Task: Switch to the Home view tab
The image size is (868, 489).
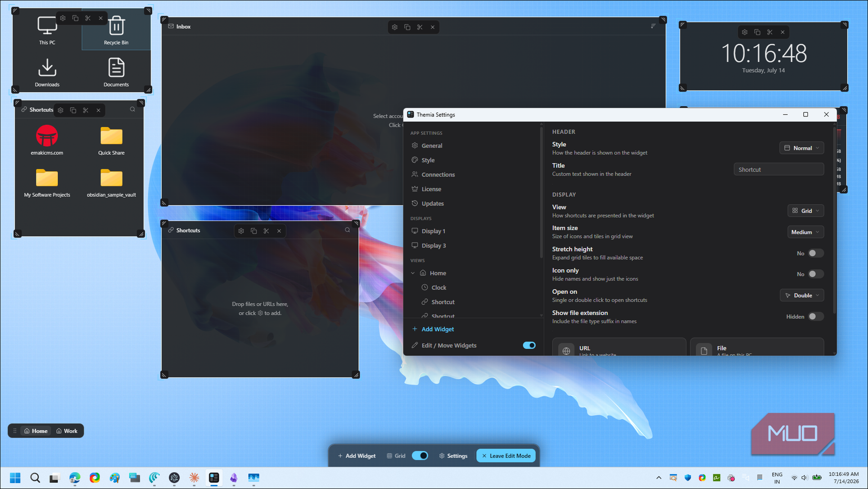Action: [36, 431]
